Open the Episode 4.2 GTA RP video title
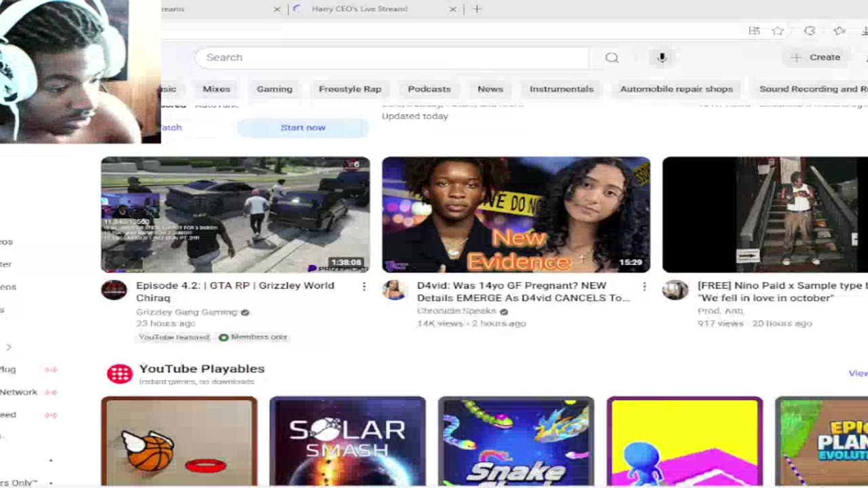This screenshot has height=488, width=868. (x=235, y=291)
